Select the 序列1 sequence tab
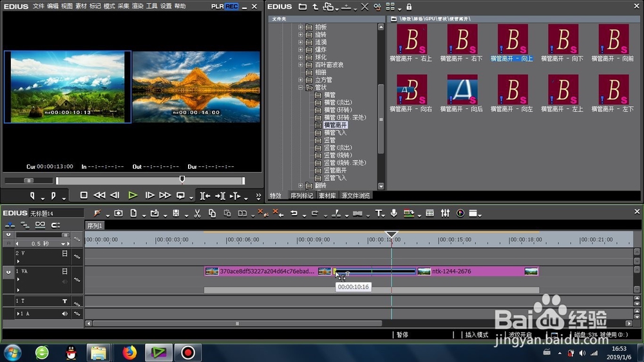Image resolution: width=644 pixels, height=362 pixels. (x=95, y=225)
